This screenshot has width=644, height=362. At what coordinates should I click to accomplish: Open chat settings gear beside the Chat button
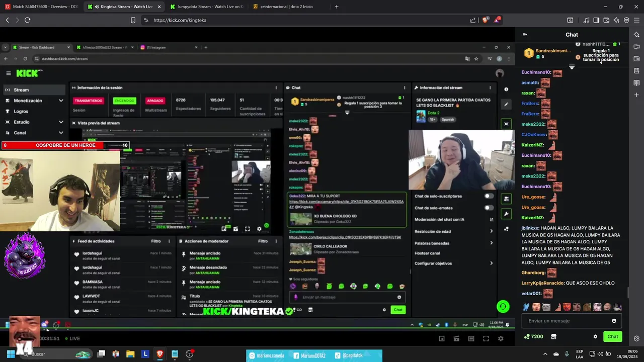595,336
